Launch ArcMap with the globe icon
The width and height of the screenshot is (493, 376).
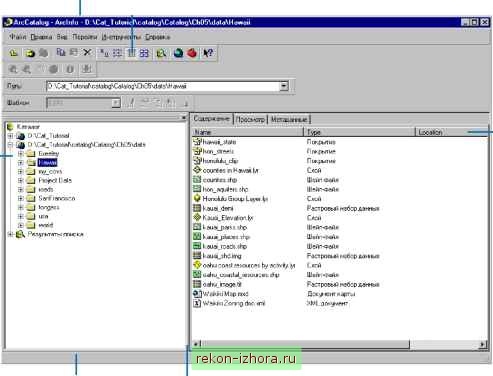pos(178,53)
